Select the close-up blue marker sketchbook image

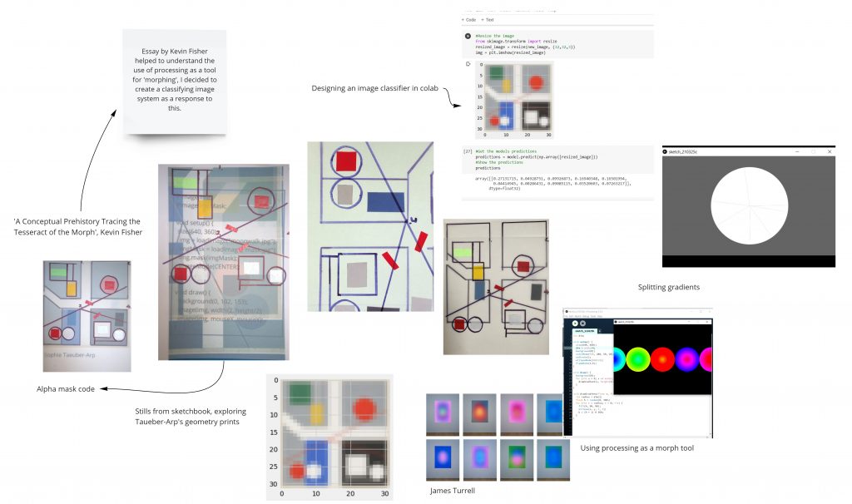[370, 226]
